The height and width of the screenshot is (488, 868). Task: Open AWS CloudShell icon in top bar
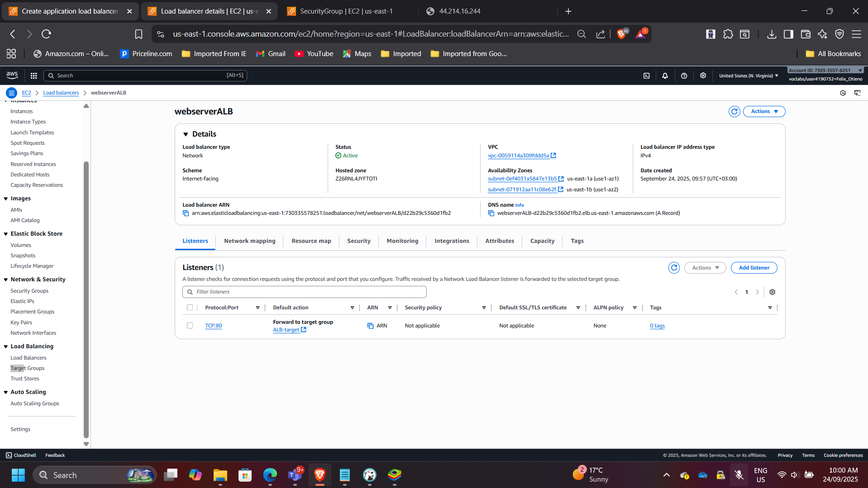tap(646, 76)
